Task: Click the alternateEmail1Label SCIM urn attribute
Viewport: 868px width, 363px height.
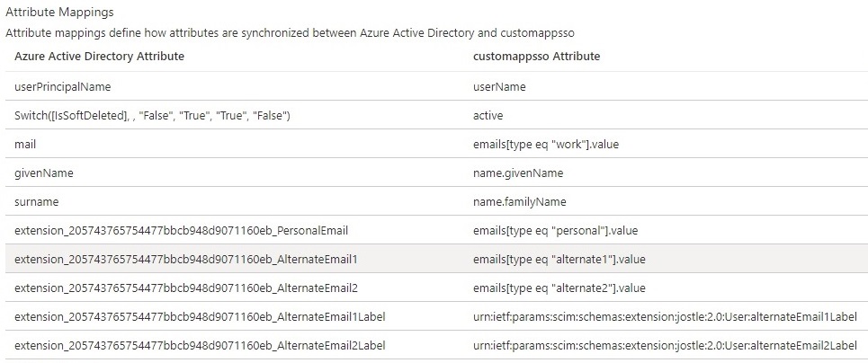Action: pyautogui.click(x=665, y=317)
